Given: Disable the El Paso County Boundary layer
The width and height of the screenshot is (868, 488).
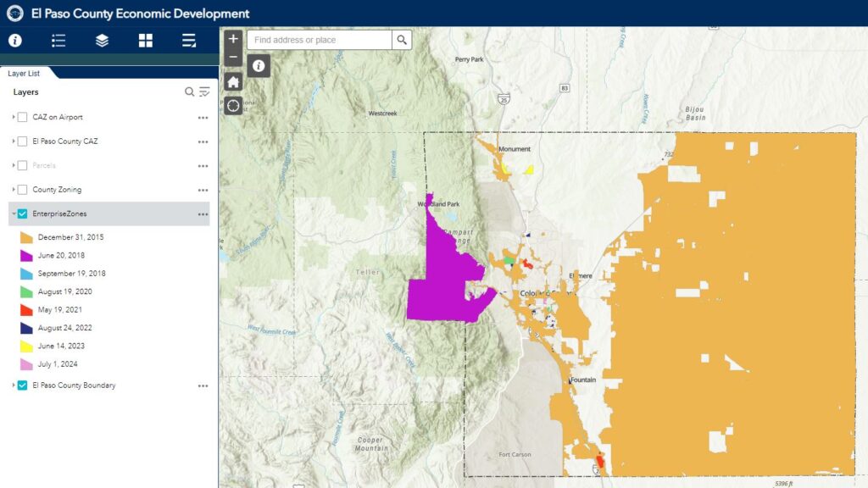Looking at the screenshot, I should (23, 385).
